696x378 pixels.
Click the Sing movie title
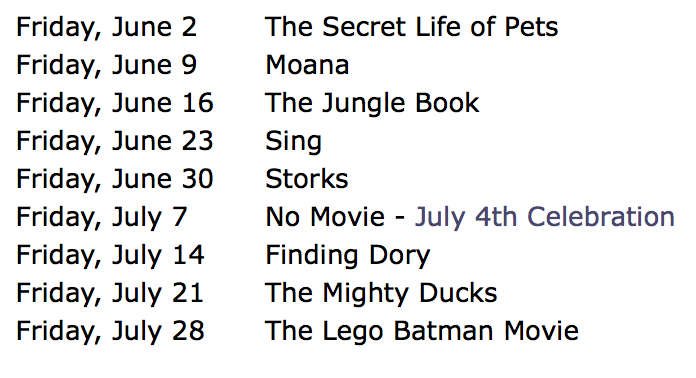[293, 142]
